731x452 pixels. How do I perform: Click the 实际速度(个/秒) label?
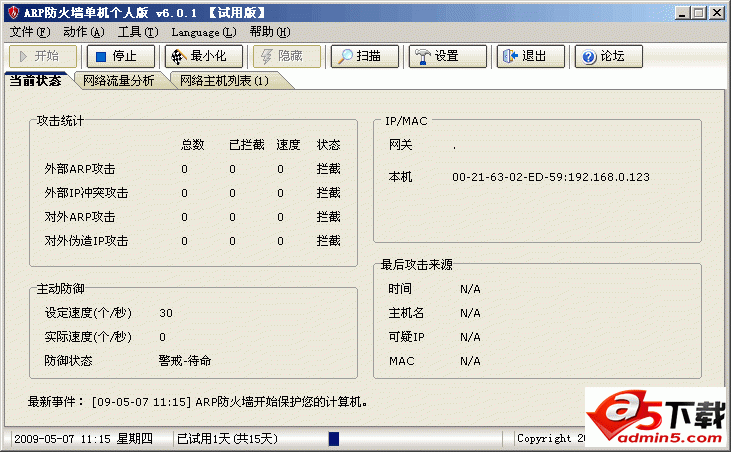click(x=88, y=337)
